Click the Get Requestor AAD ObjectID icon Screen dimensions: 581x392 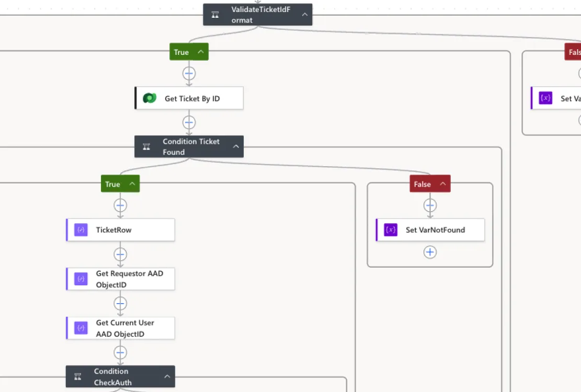click(81, 279)
